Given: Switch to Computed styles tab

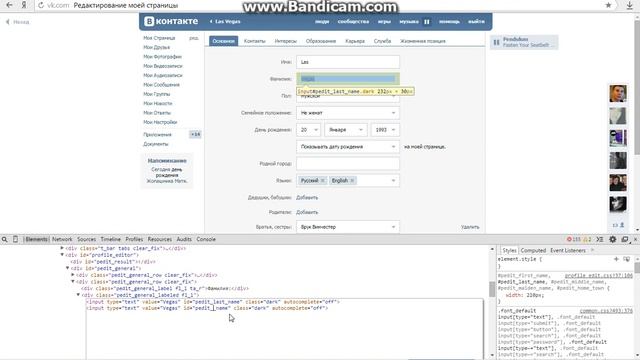Looking at the screenshot, I should [533, 250].
